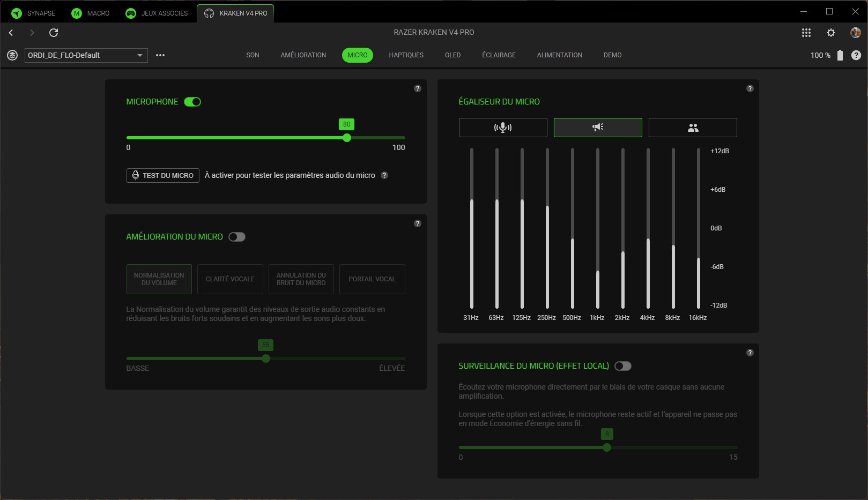Adjust the microphone volume slider at 80
The image size is (868, 500).
coord(347,138)
